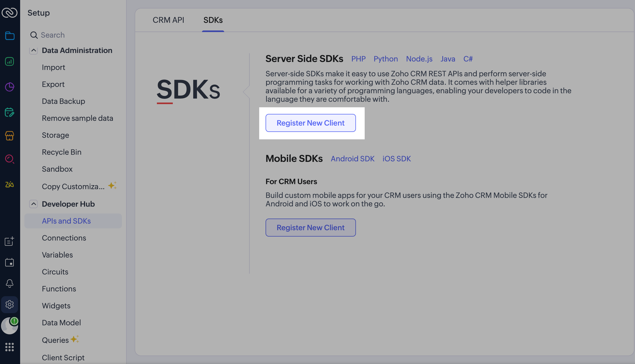Open the Python SDK link
The width and height of the screenshot is (635, 364).
click(386, 59)
